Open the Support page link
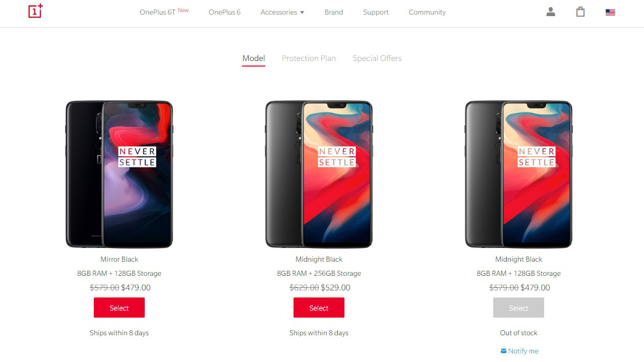 click(376, 12)
